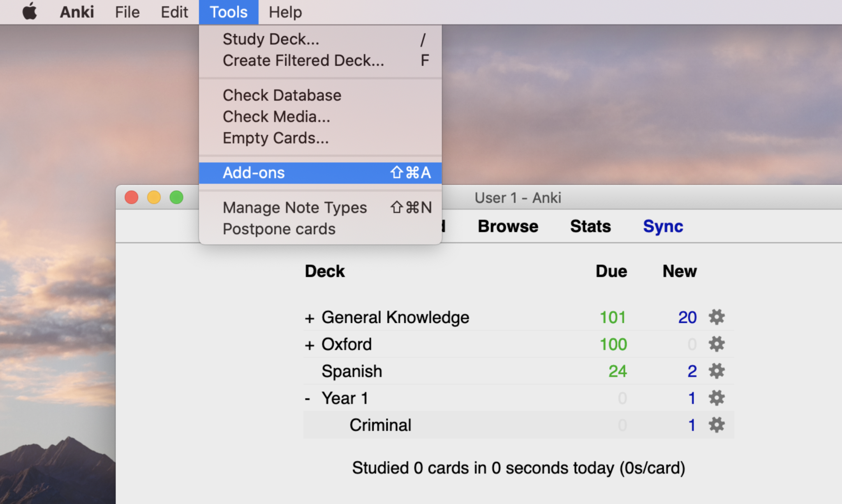Switch to the Browse tab
The height and width of the screenshot is (504, 842).
(508, 226)
